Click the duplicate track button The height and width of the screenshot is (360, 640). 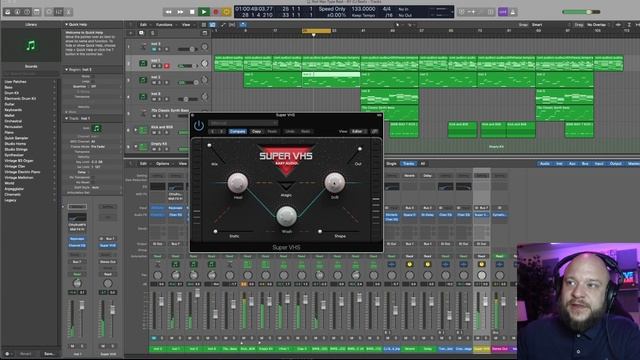point(141,33)
